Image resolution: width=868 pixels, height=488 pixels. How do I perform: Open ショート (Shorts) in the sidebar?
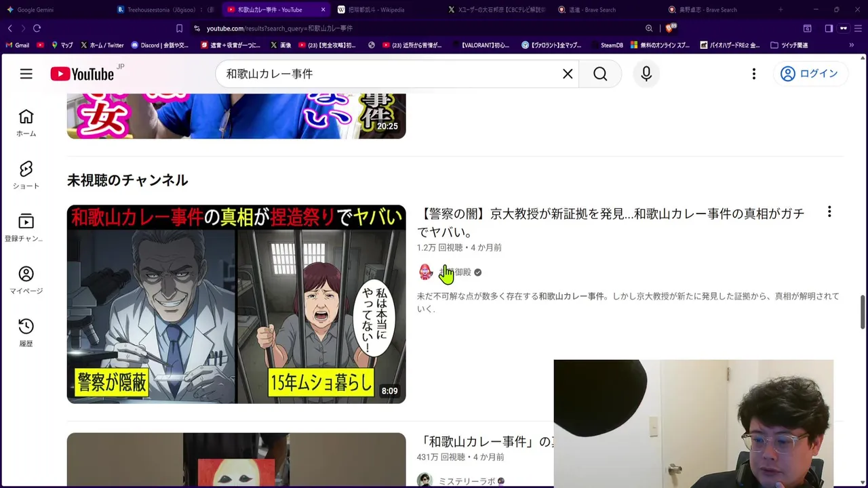click(x=26, y=175)
